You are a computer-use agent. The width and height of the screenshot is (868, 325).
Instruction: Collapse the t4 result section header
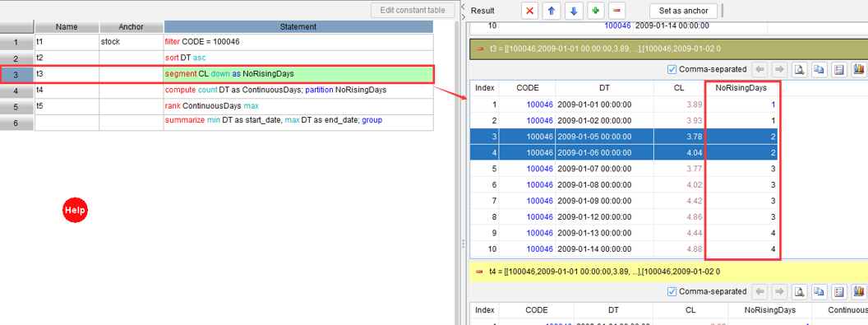(x=480, y=272)
